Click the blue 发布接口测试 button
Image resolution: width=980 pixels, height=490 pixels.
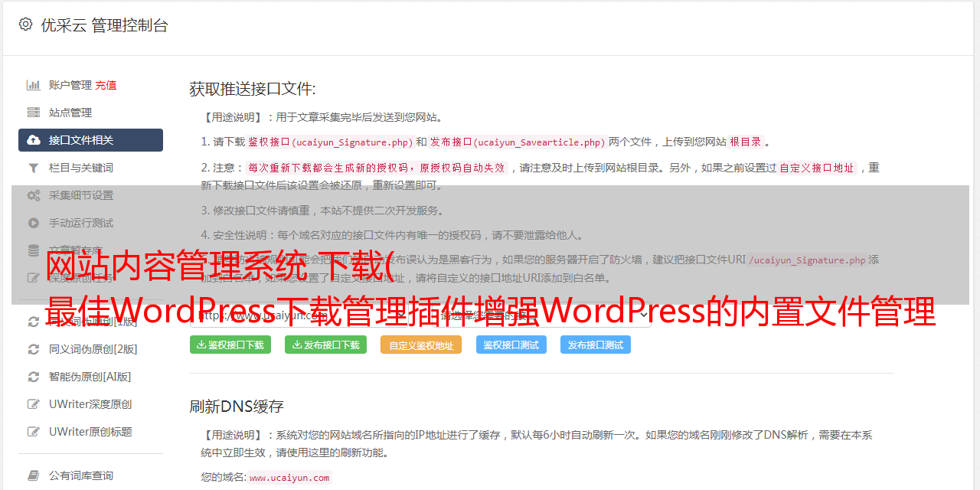(596, 345)
